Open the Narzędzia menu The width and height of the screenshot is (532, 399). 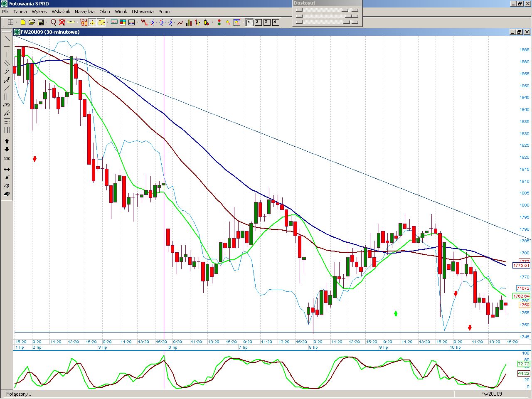click(x=84, y=12)
